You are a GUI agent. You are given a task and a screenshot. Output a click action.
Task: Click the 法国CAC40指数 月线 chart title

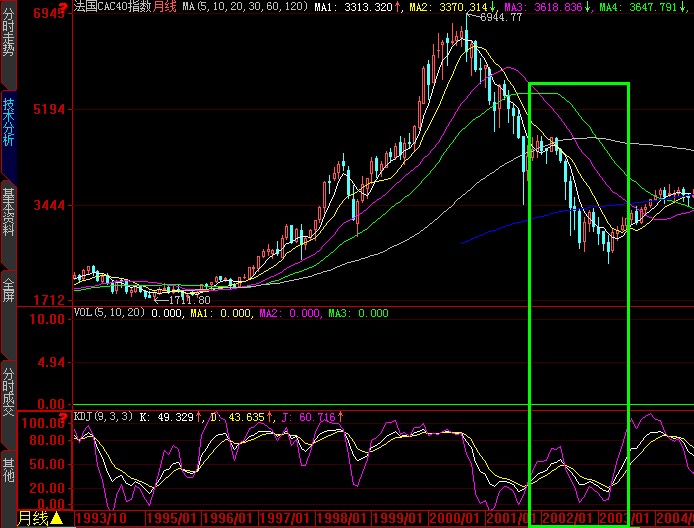click(125, 7)
